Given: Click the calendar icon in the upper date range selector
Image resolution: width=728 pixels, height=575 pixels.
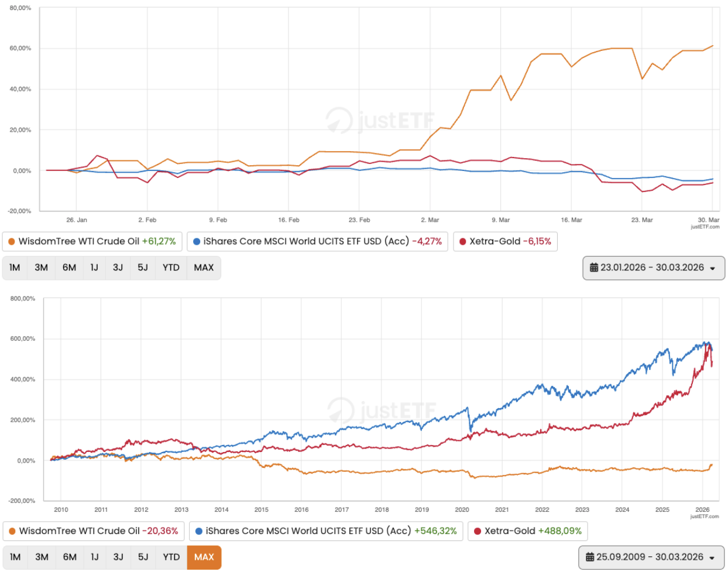Looking at the screenshot, I should click(594, 268).
